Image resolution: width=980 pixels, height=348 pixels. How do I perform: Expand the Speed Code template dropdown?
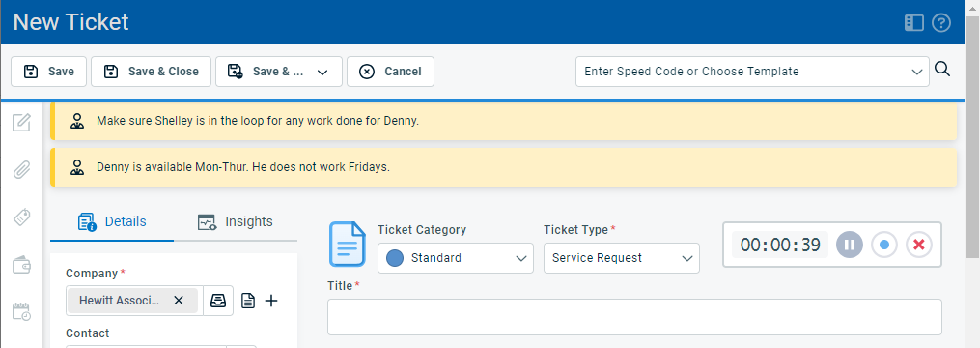point(752,72)
